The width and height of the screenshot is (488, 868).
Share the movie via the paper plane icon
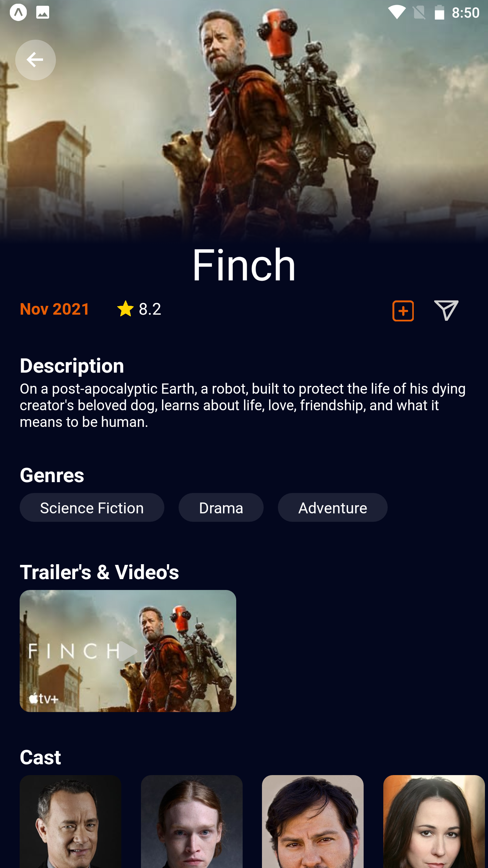pos(446,310)
